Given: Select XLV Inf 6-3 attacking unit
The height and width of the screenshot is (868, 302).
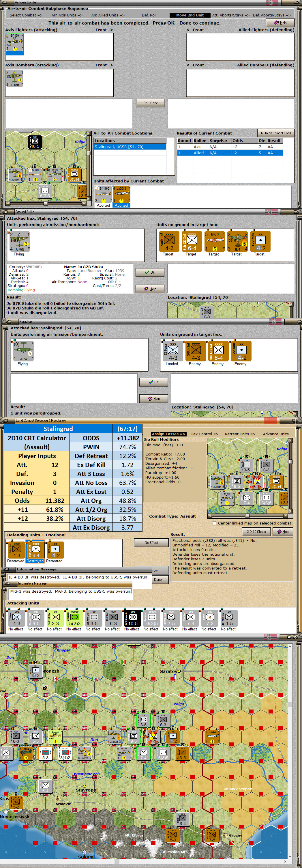Looking at the screenshot, I should tap(113, 618).
